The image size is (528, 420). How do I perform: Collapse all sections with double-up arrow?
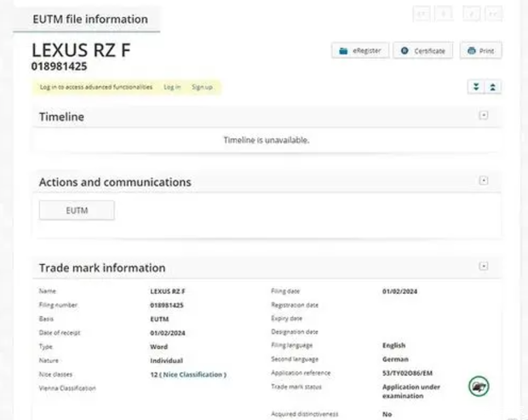click(x=493, y=87)
